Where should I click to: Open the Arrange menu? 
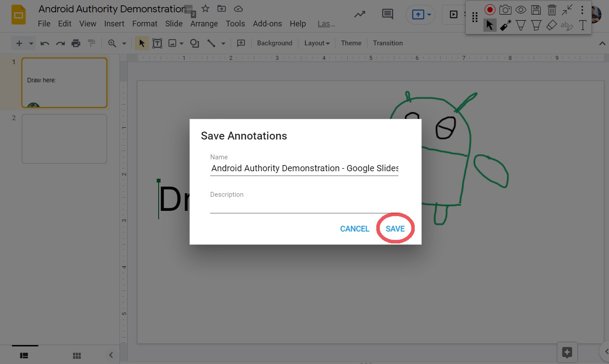[x=204, y=24]
